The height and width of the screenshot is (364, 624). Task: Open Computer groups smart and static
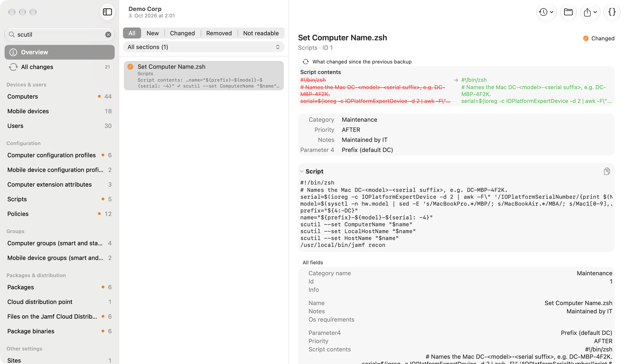tap(59, 243)
